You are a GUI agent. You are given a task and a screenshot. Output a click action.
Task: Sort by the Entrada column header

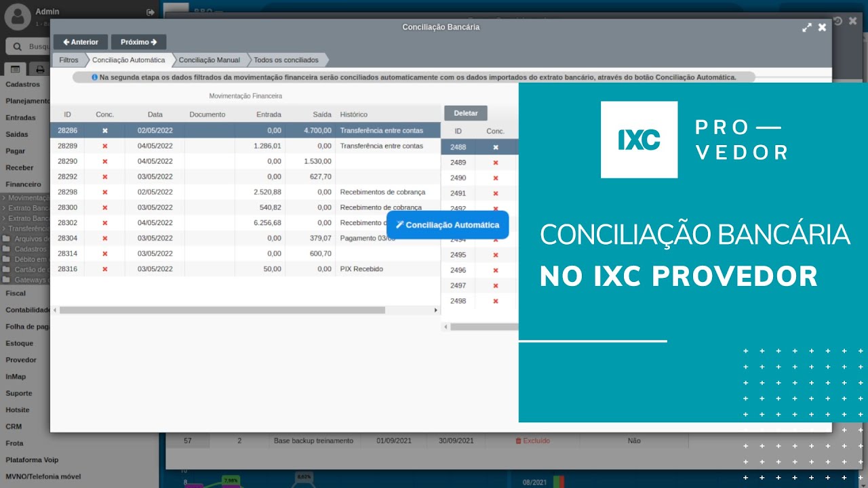coord(269,115)
